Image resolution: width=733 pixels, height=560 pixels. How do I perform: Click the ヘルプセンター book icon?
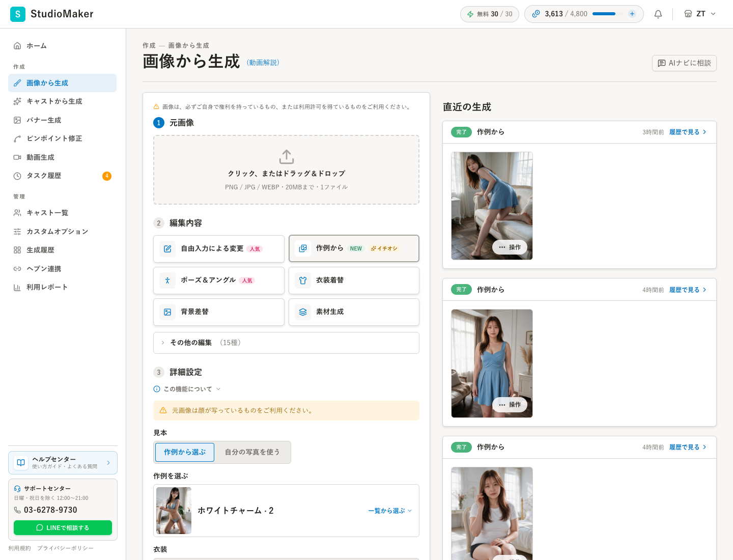coord(21,463)
